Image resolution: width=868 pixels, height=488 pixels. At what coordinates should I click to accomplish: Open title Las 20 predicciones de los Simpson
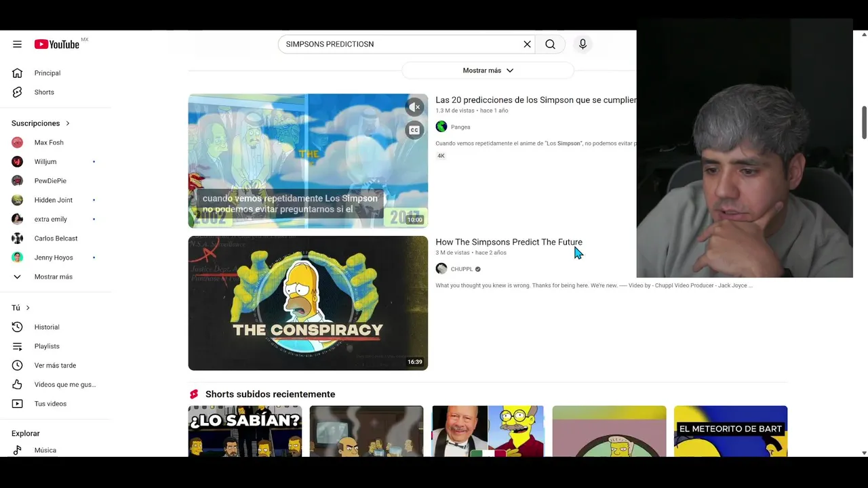tap(536, 100)
